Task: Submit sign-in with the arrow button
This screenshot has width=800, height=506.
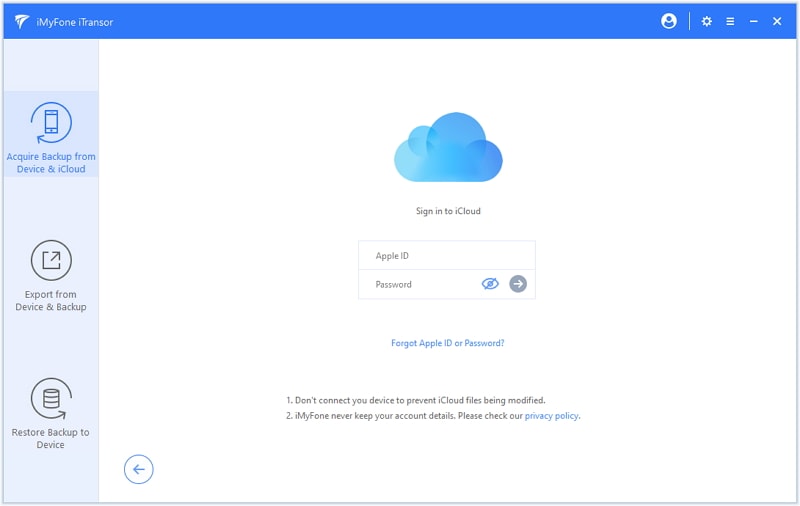Action: point(518,284)
